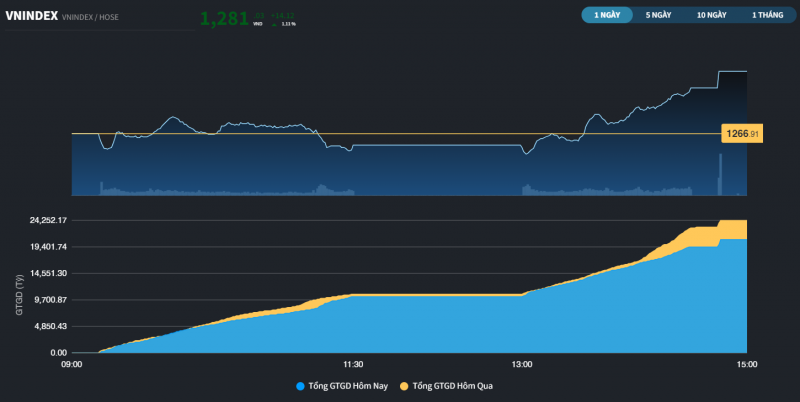800x402 pixels.
Task: Click the 15:00 time axis label
Action: click(746, 364)
